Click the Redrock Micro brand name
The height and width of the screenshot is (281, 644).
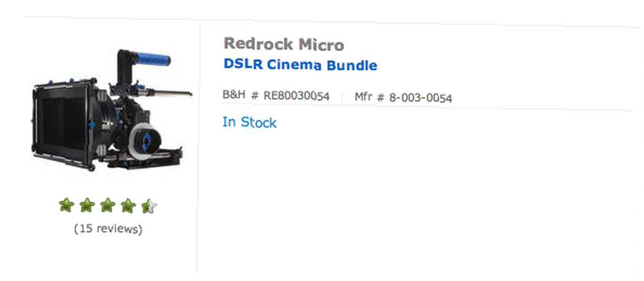(x=284, y=44)
